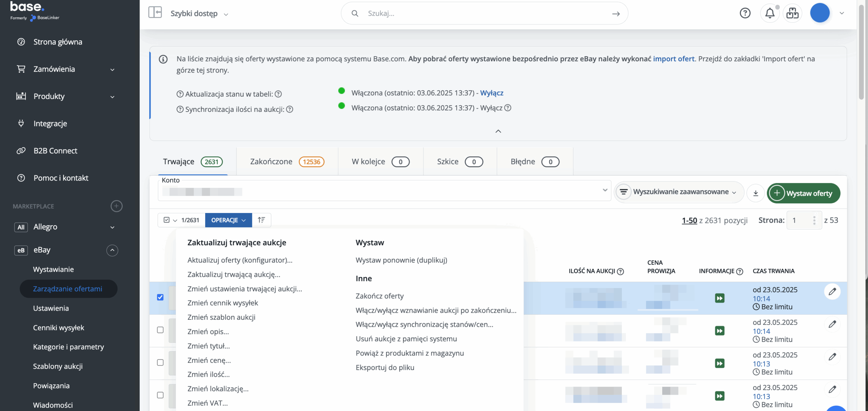Click the sort order icon next to OPERACJE
Screen dimensions: 868x411
click(261, 220)
